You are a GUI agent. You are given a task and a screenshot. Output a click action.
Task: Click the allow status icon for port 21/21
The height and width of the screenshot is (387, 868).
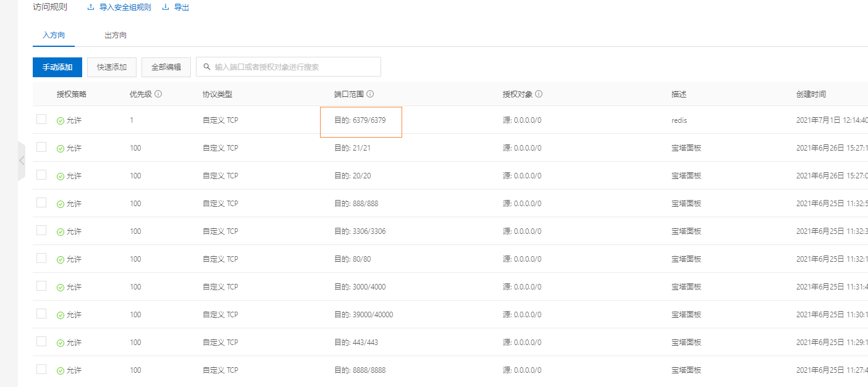61,148
